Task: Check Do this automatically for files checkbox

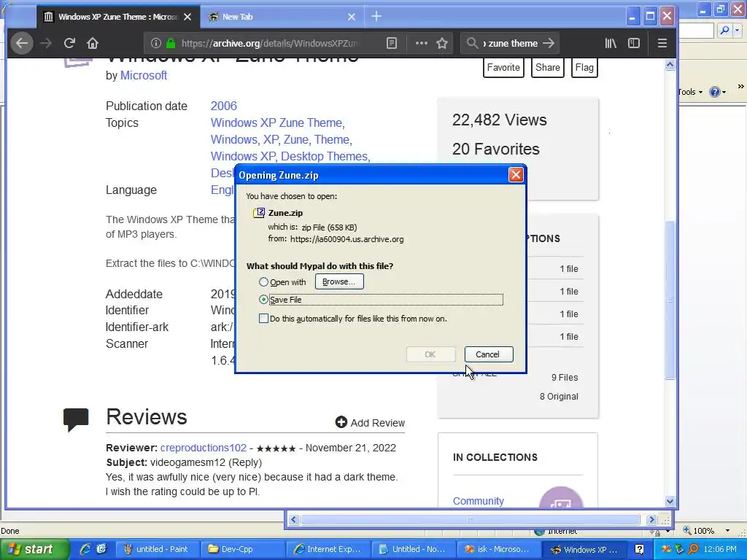Action: click(263, 318)
